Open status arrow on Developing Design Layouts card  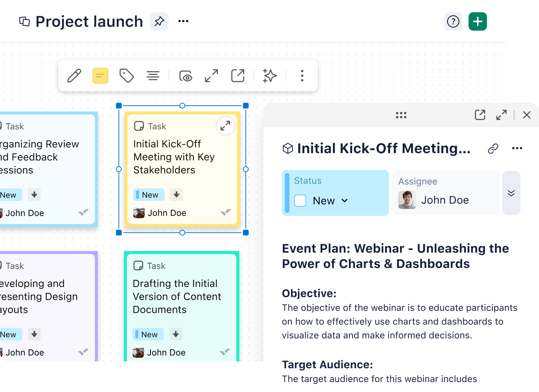[34, 334]
